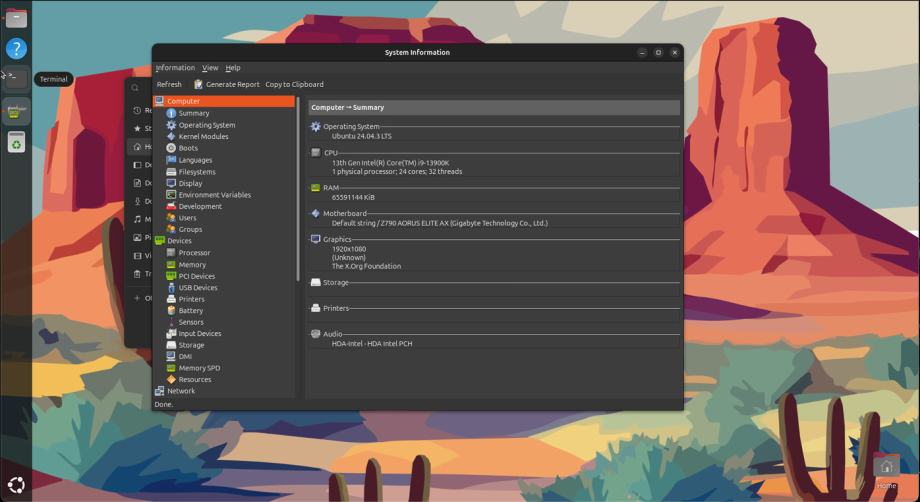Click Copy to Clipboard button

[295, 84]
